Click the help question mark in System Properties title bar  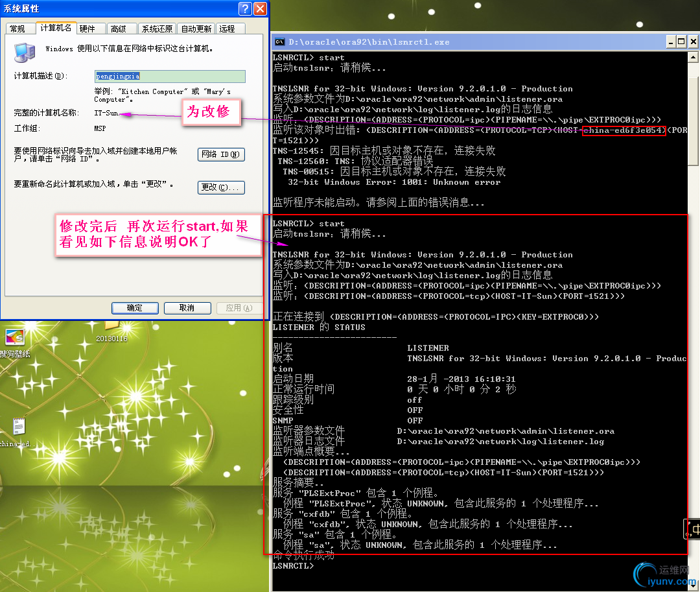tap(245, 8)
